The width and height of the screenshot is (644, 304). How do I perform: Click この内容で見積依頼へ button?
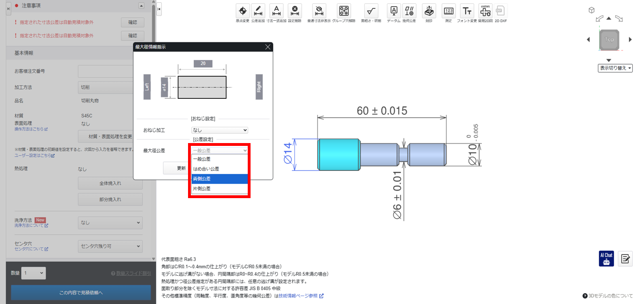(x=81, y=293)
